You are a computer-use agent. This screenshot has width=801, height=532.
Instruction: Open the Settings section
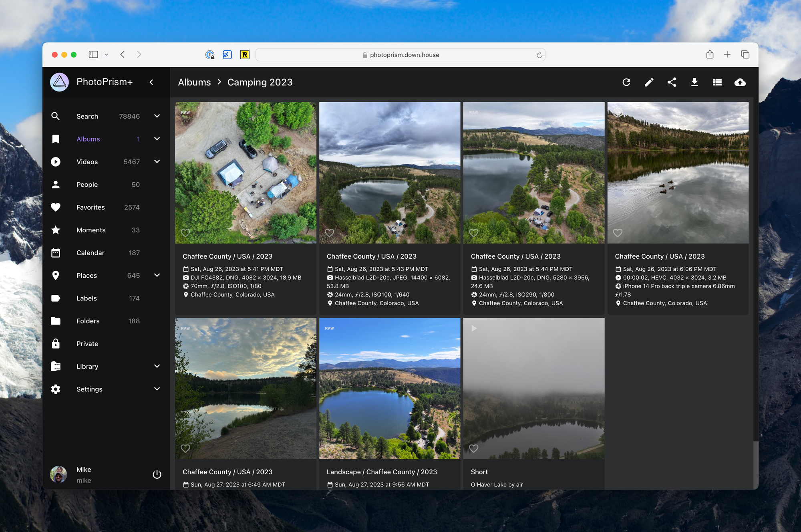click(89, 389)
